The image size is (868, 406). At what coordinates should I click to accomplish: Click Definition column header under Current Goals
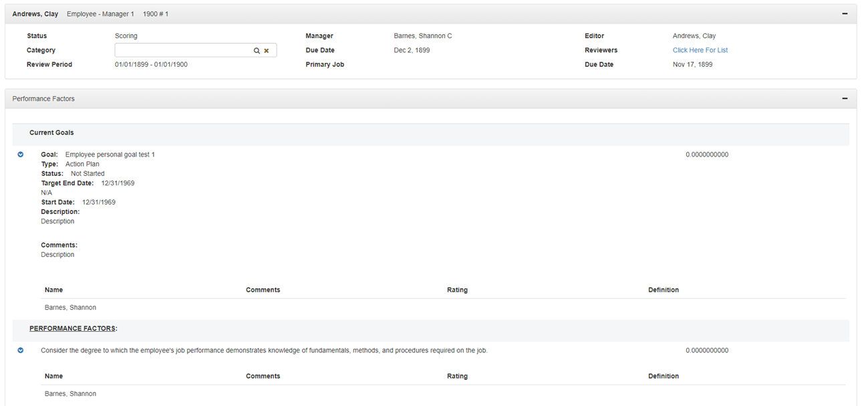(x=663, y=290)
